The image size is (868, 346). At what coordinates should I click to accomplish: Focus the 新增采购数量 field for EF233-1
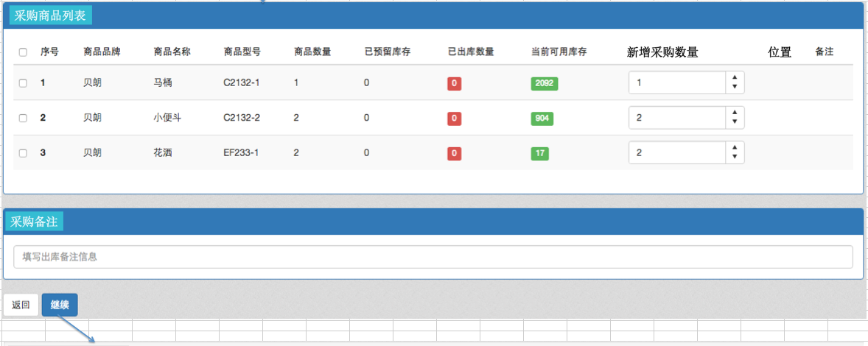677,152
